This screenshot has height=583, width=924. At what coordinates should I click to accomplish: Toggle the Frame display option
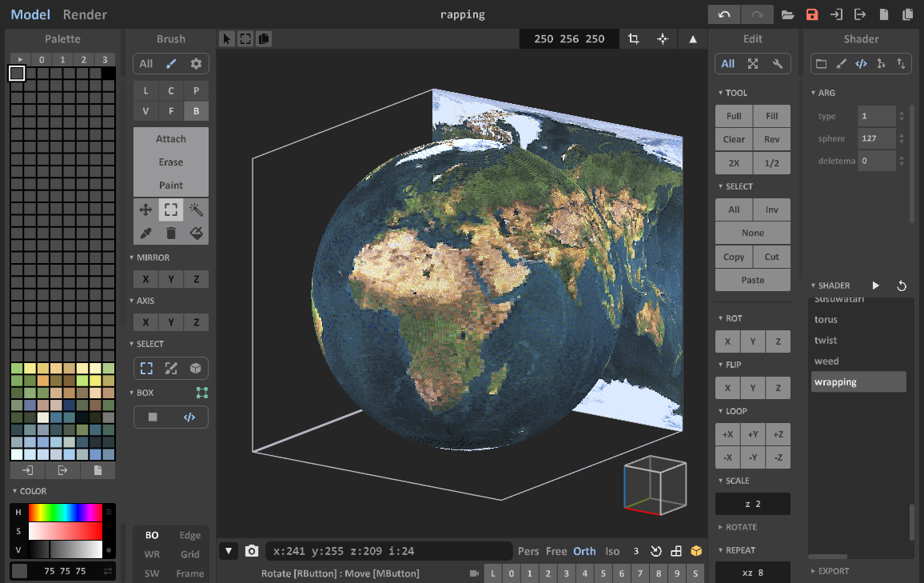[190, 573]
